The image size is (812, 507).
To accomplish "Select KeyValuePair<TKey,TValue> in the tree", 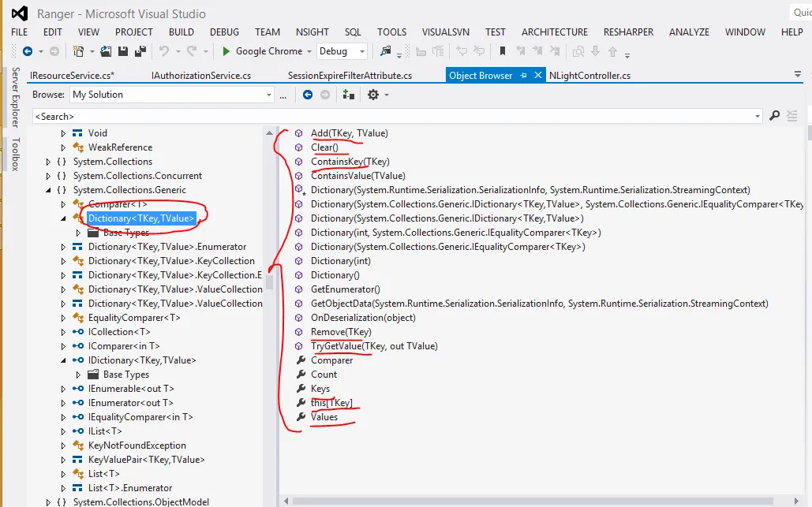I will pos(147,460).
